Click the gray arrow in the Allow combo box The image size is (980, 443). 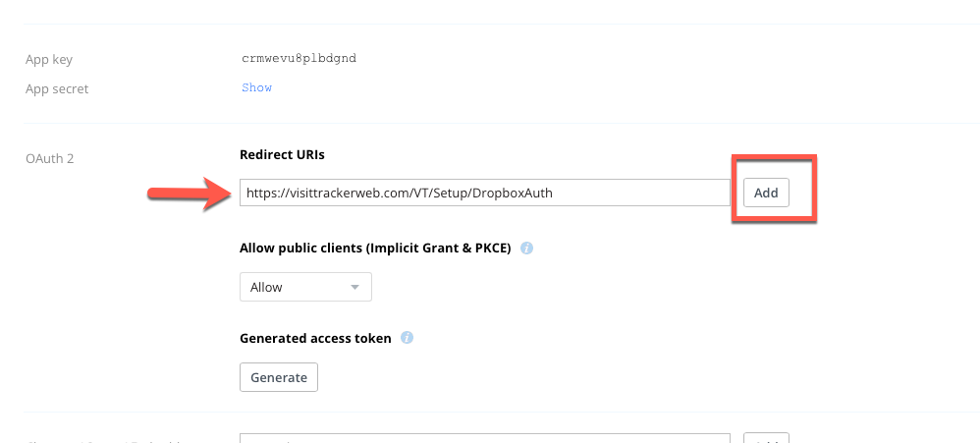[x=355, y=288]
